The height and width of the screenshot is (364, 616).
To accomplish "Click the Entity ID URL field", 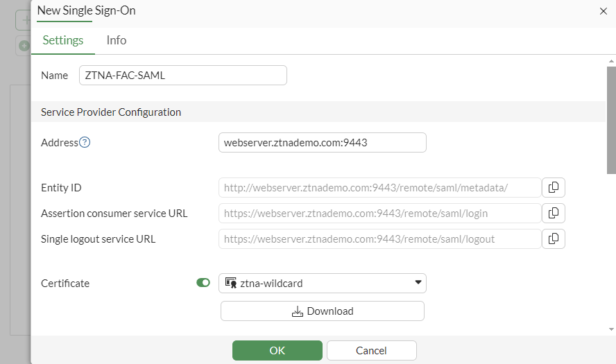I will click(379, 188).
